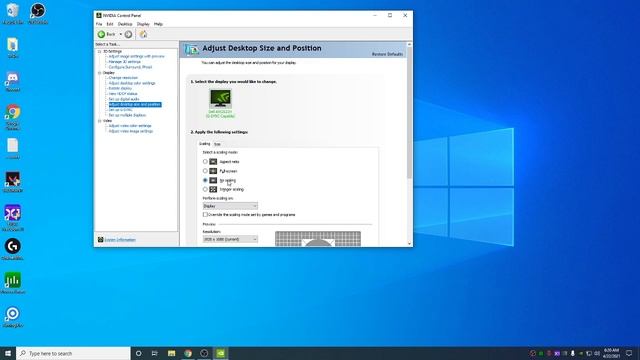Open Adjust desktop color settings task

pos(132,83)
